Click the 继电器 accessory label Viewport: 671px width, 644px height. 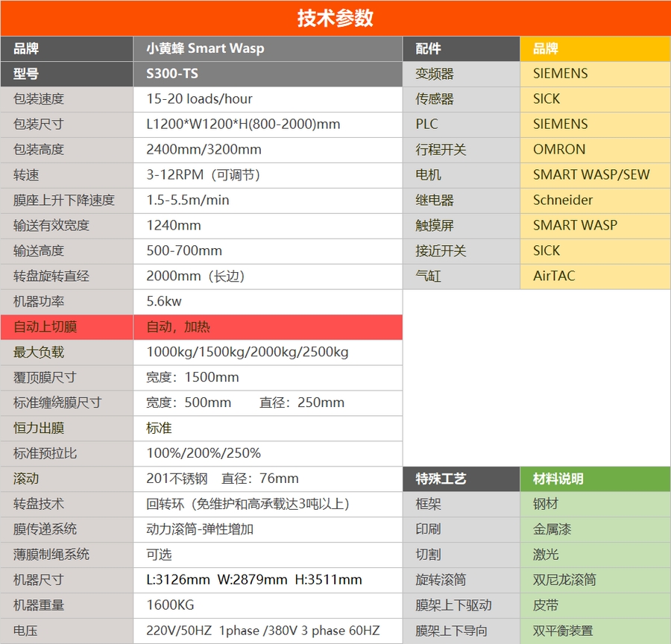pos(461,200)
